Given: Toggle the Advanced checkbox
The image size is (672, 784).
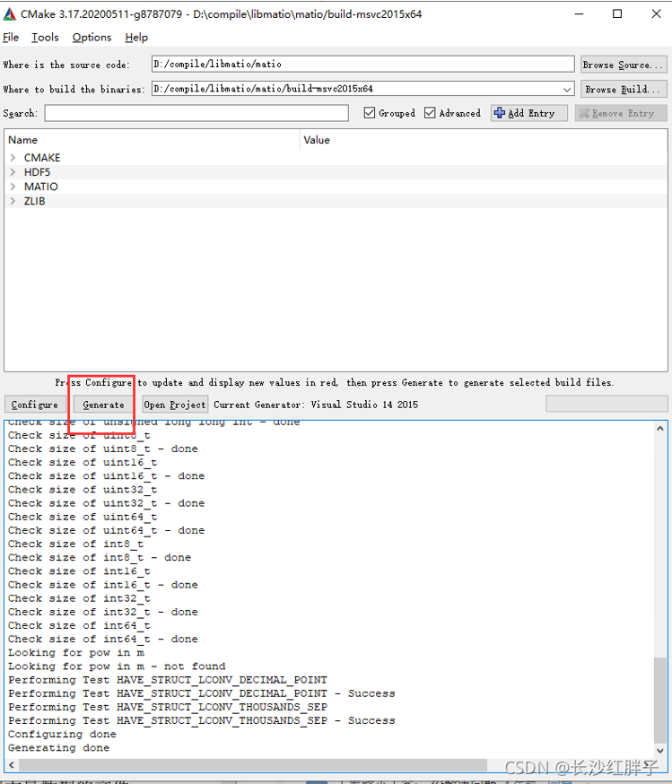Looking at the screenshot, I should [430, 113].
